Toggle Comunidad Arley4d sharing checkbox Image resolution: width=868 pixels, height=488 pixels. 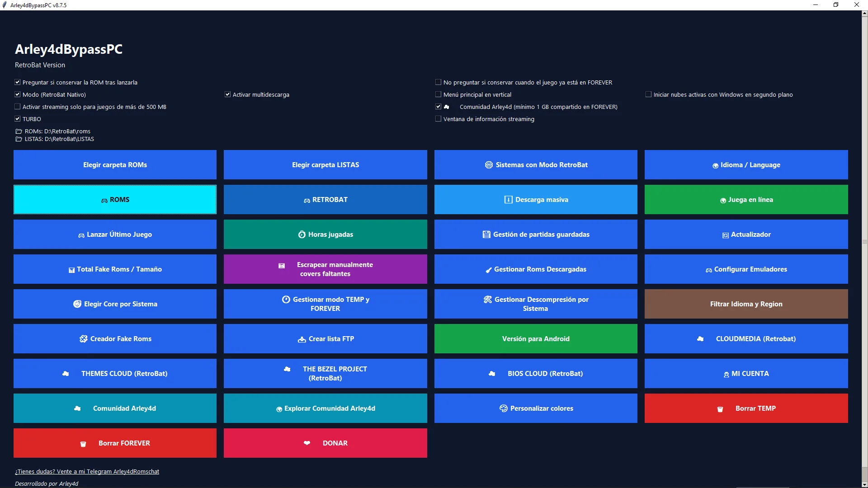438,107
